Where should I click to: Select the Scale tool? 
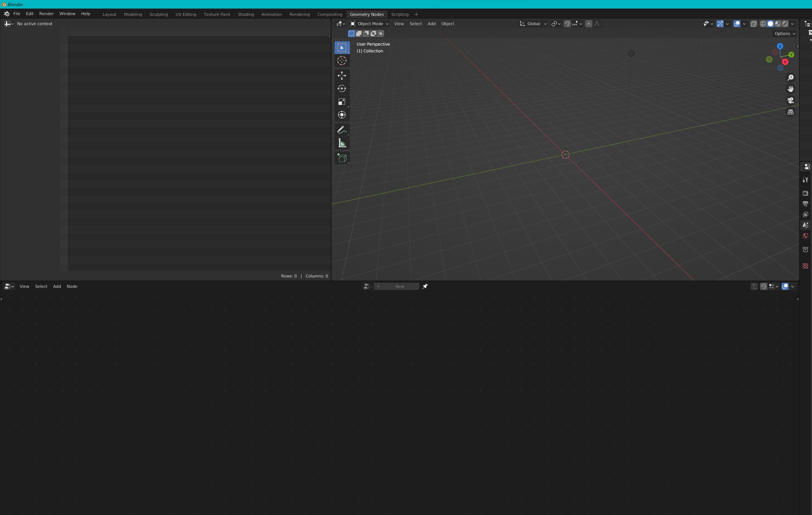click(x=342, y=102)
